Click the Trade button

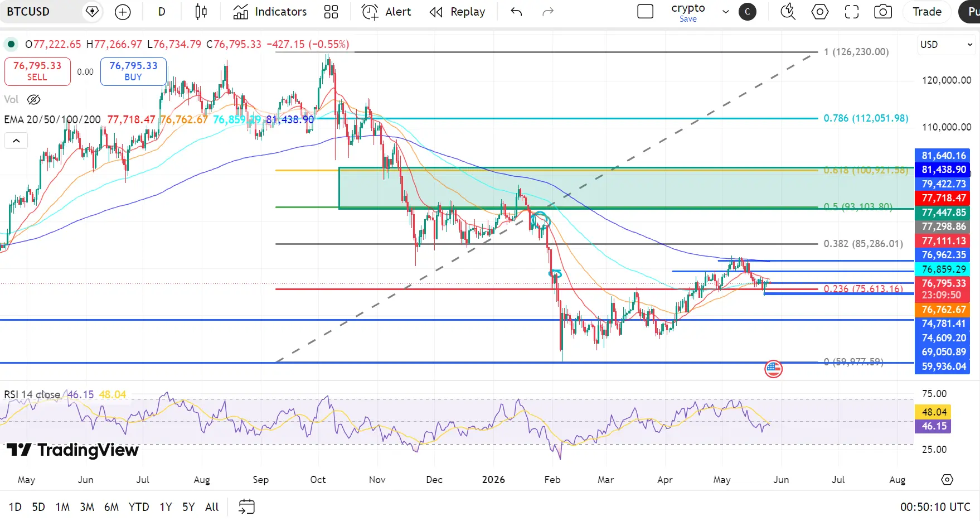click(x=927, y=12)
